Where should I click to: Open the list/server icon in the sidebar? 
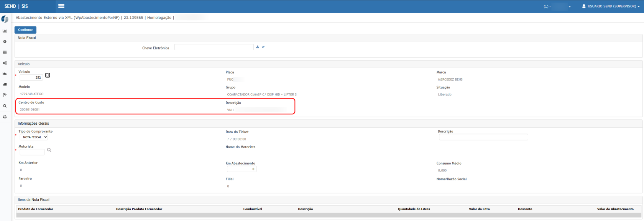click(x=5, y=52)
